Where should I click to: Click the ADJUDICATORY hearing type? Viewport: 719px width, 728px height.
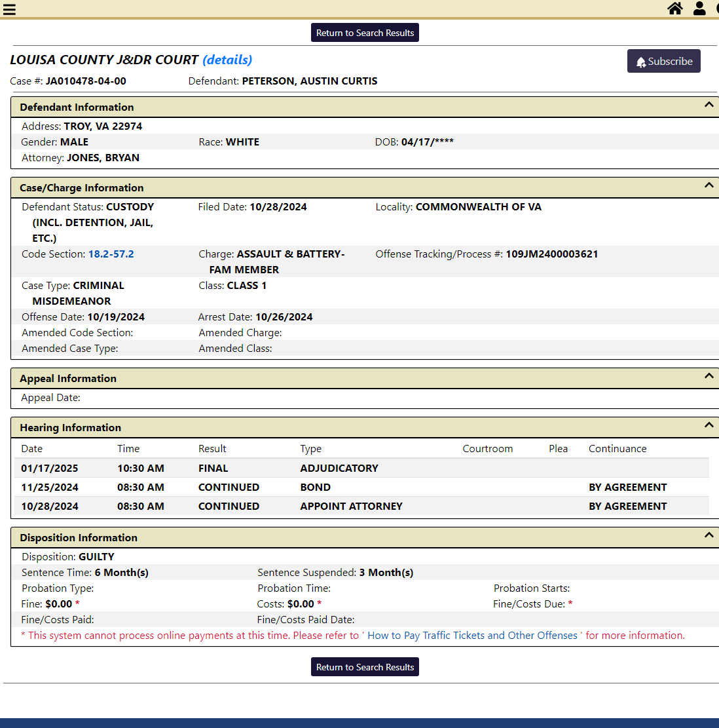339,469
